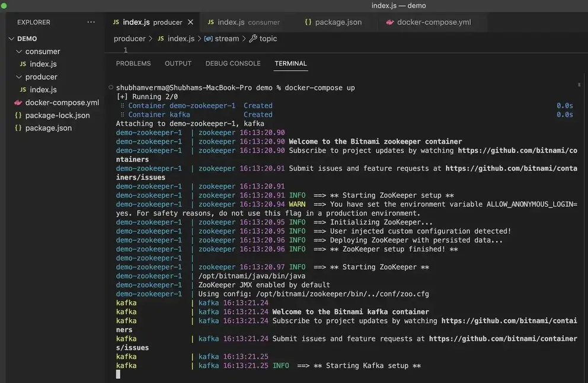The image size is (588, 383).
Task: Open the docker-compose.yml editor tab
Action: 429,22
